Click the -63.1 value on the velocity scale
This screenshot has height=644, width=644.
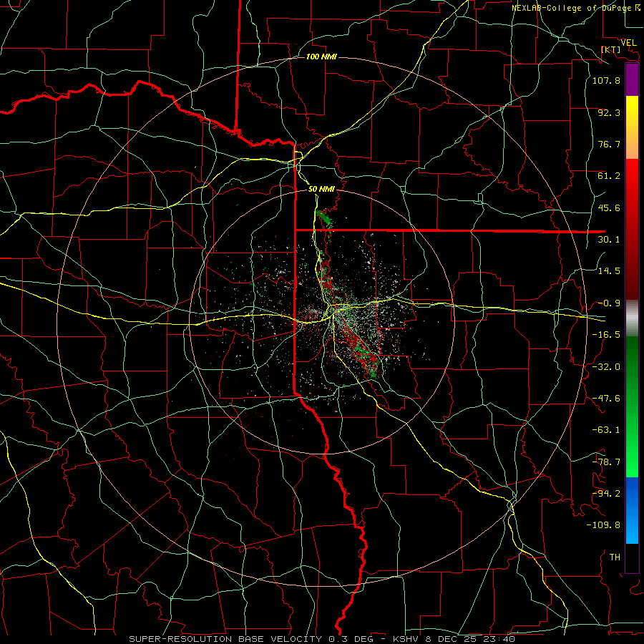pyautogui.click(x=606, y=430)
